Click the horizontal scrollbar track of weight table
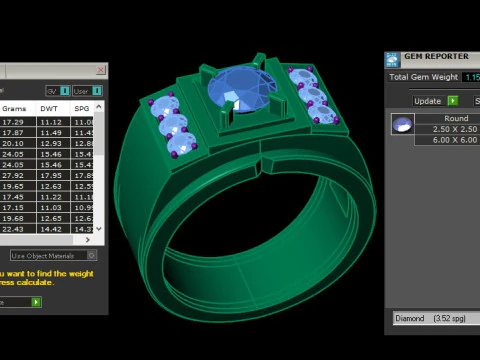Viewport: 480px width, 360px height. coord(36,240)
